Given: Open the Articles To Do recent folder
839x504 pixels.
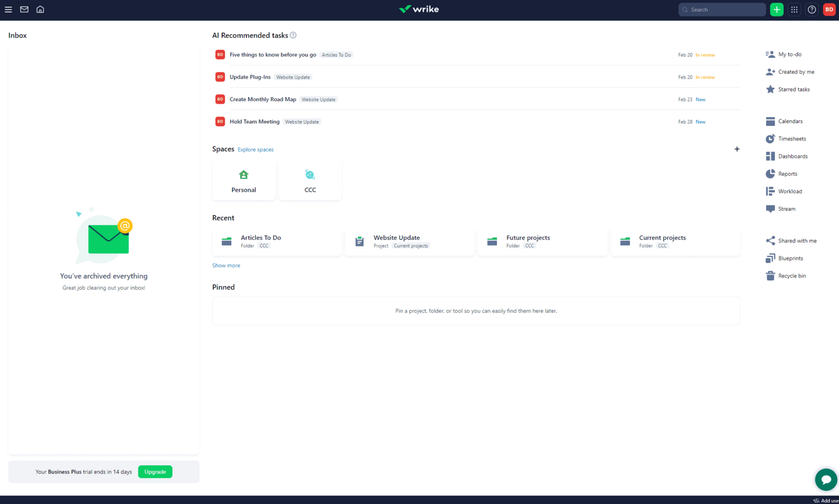Looking at the screenshot, I should [x=277, y=242].
